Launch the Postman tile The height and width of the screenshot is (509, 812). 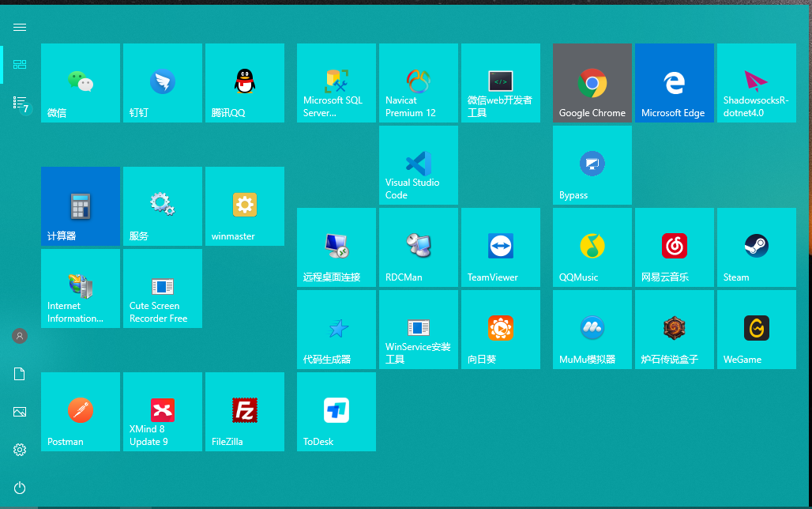click(81, 412)
